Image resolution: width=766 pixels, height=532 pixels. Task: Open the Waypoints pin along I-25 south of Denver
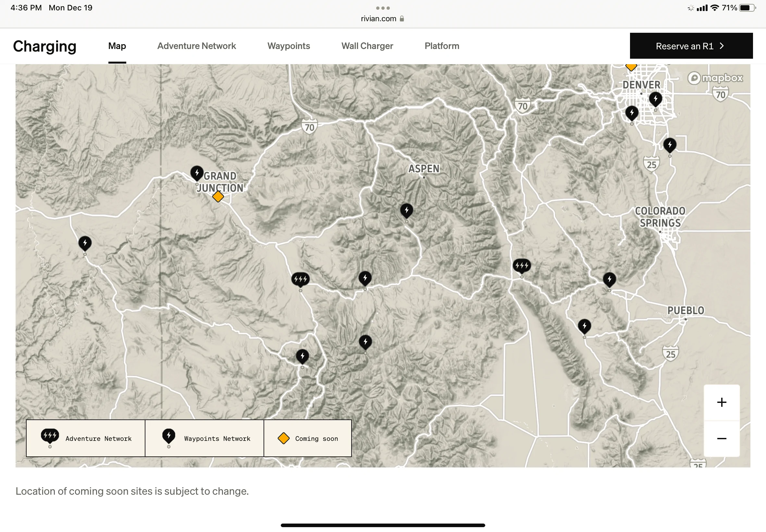point(670,145)
